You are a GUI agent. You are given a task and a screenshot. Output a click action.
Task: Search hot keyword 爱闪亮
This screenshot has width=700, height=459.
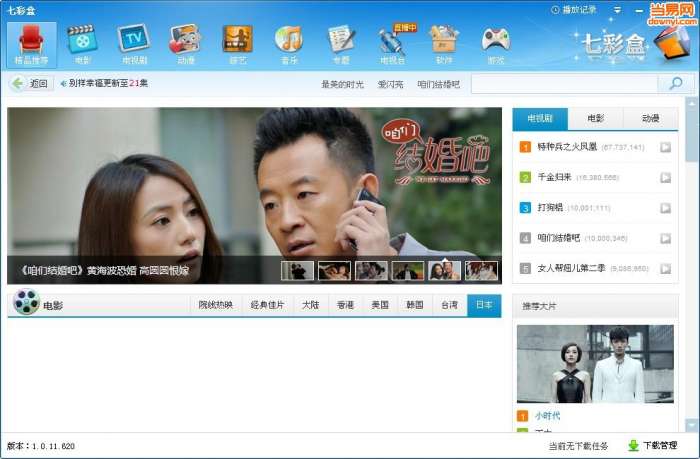click(390, 84)
